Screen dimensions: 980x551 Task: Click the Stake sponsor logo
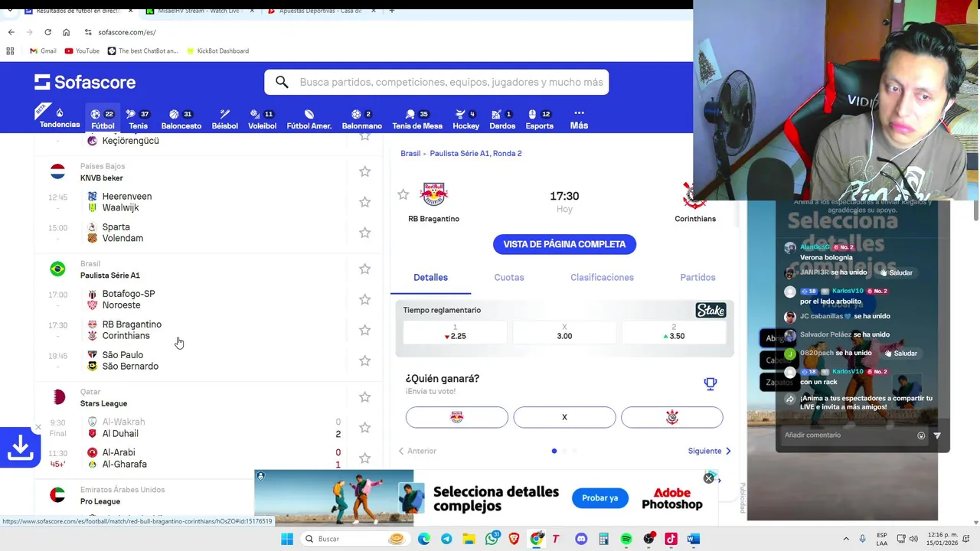(710, 311)
